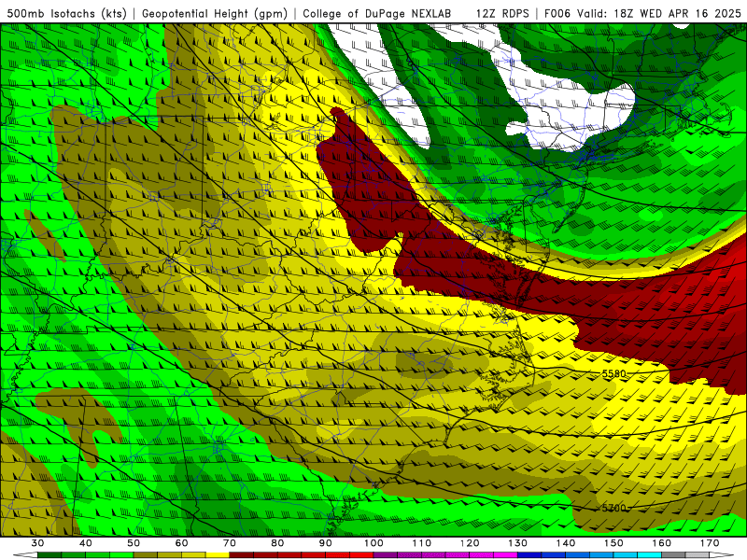Click the 130 value on the color scale
Viewport: 747px width, 560px height.
click(518, 543)
